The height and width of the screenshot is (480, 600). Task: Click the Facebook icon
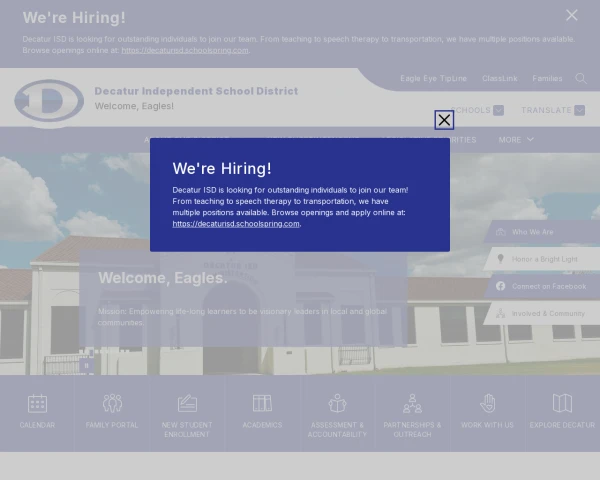tap(500, 286)
